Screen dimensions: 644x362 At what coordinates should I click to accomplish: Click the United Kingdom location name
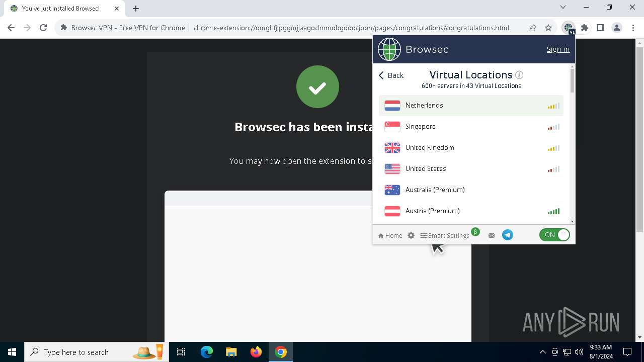430,147
